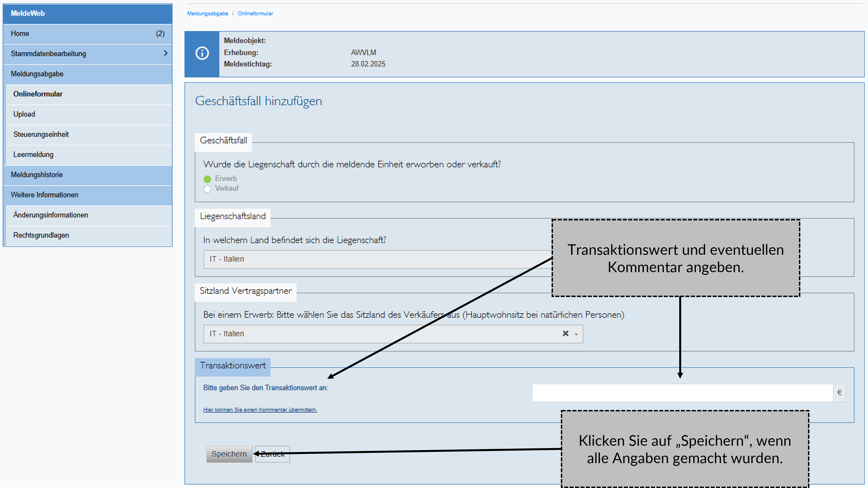Open Änderungsinformationen page
Viewport: 868px width, 488px height.
coord(51,215)
